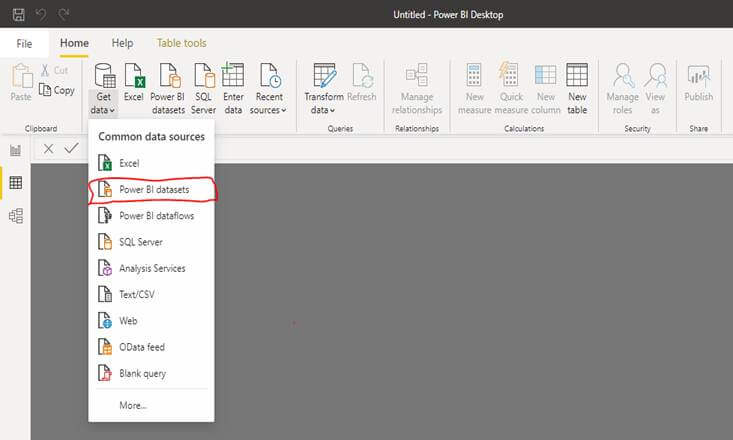Open Manage relationships
Viewport: 733px width, 440px height.
(x=417, y=89)
